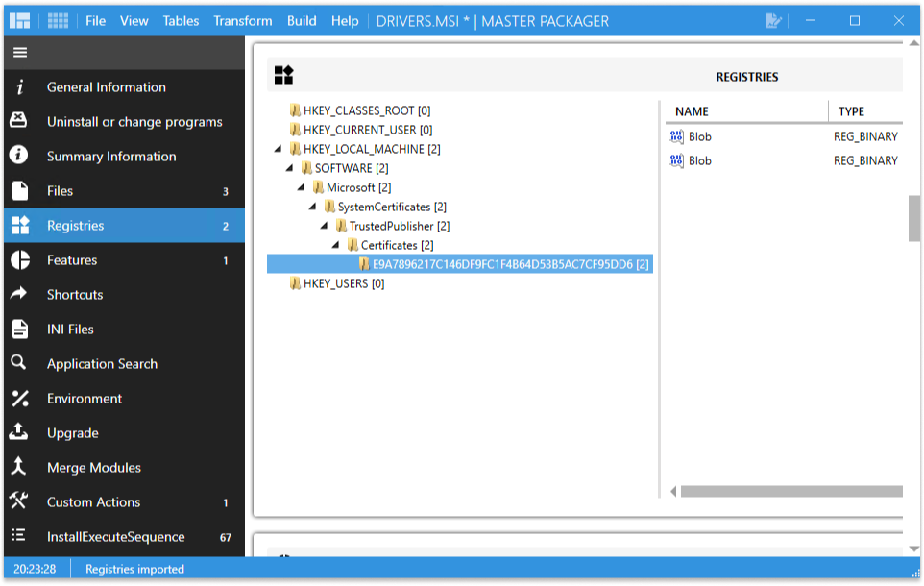Viewport: 924px width, 586px height.
Task: Collapse the HKEY_LOCAL_MACHINE node
Action: pyautogui.click(x=279, y=149)
